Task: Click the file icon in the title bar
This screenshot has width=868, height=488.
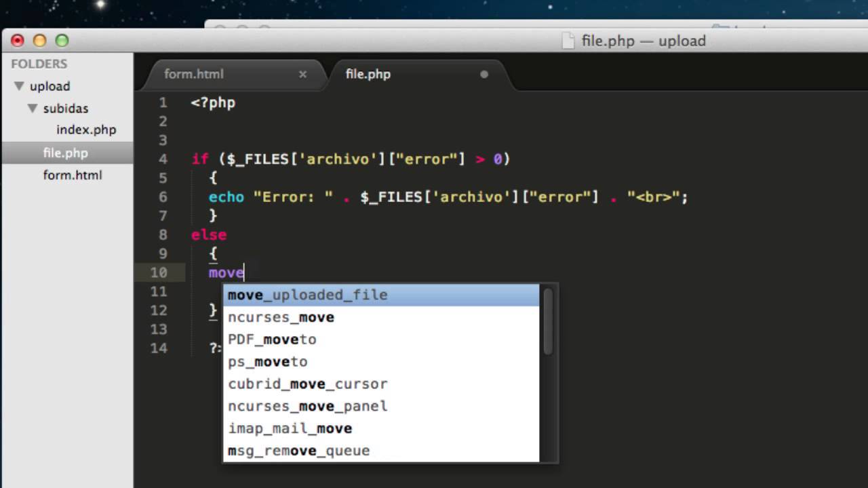Action: tap(568, 41)
